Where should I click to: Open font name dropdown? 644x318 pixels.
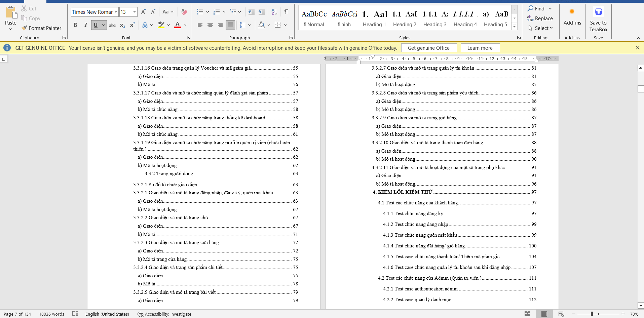(115, 12)
